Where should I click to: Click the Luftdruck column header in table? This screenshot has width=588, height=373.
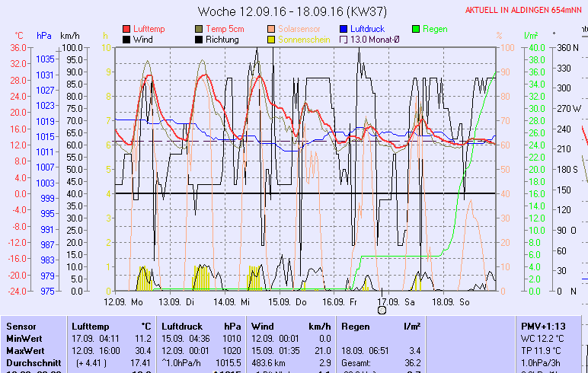click(x=180, y=326)
